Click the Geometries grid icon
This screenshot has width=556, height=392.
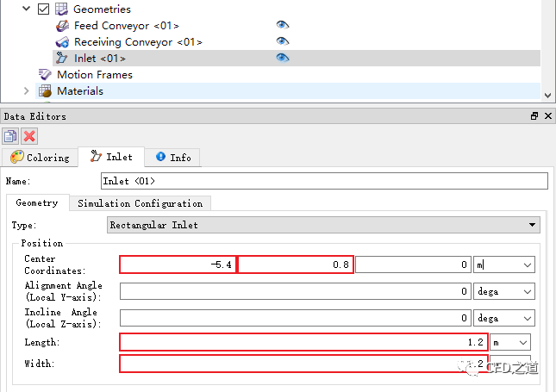click(61, 9)
